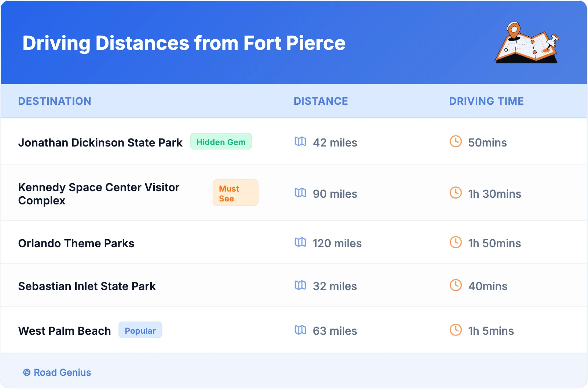The width and height of the screenshot is (588, 389).
Task: Select Jonathan Dickinson State Park destination
Action: click(x=100, y=142)
